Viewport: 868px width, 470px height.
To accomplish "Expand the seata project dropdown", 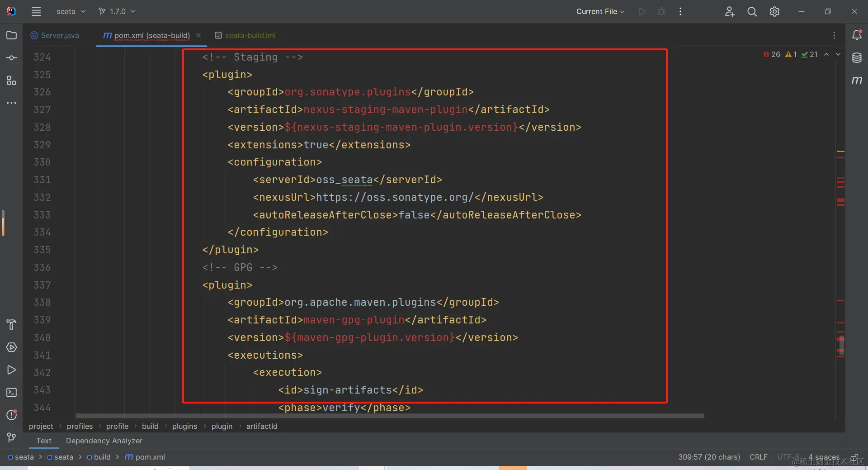I will point(71,12).
